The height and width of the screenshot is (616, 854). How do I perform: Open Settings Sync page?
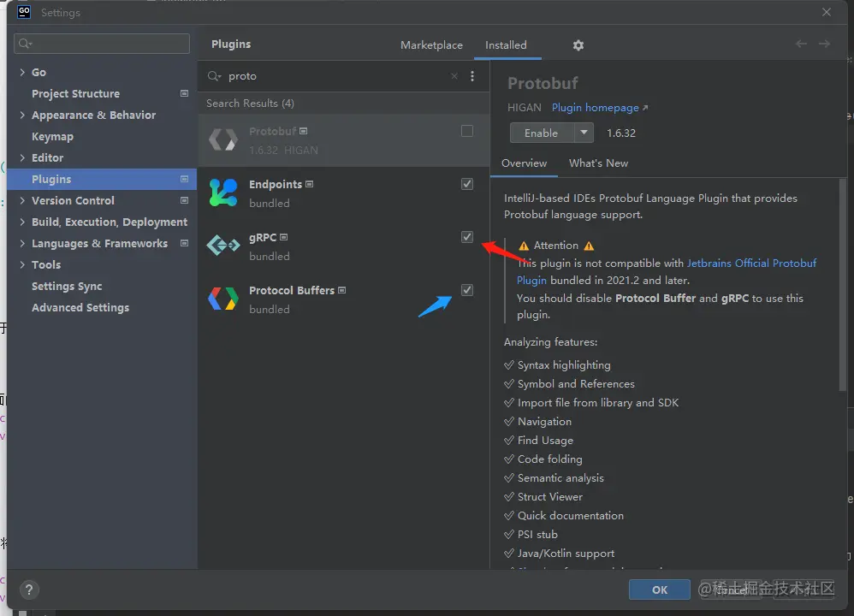[67, 287]
